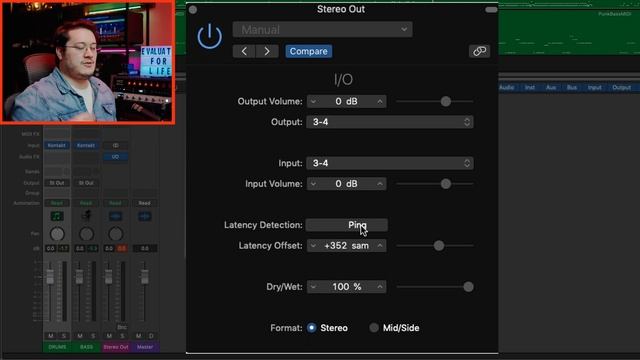Image resolution: width=640 pixels, height=360 pixels.
Task: Switch to Inst filter tab in mixer
Action: [x=530, y=87]
